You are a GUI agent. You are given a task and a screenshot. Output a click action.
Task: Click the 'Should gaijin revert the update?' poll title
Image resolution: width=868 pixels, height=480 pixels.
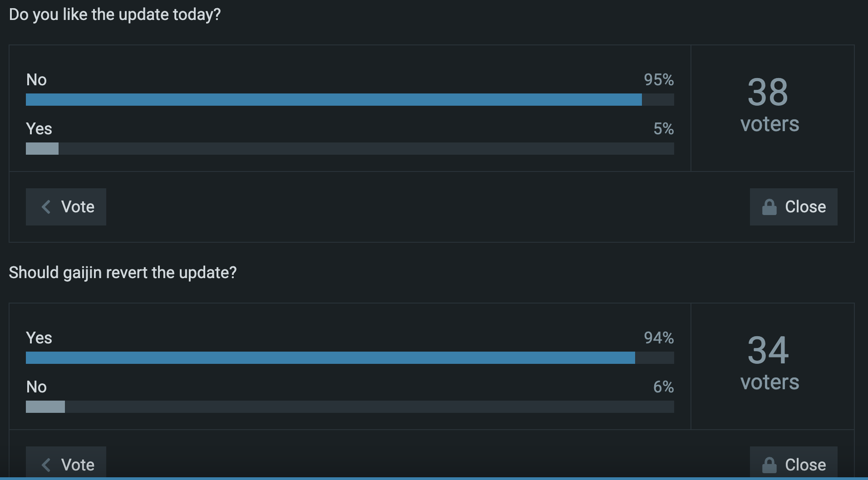[123, 273]
